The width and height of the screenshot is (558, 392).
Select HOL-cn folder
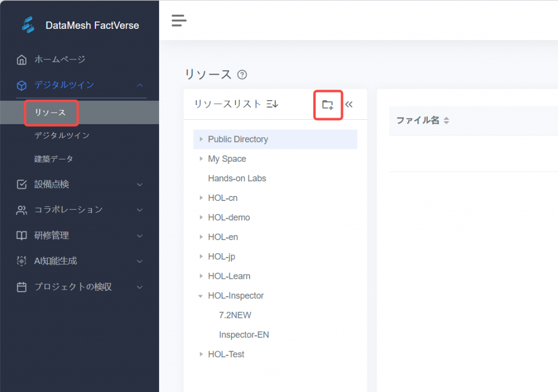tap(223, 198)
